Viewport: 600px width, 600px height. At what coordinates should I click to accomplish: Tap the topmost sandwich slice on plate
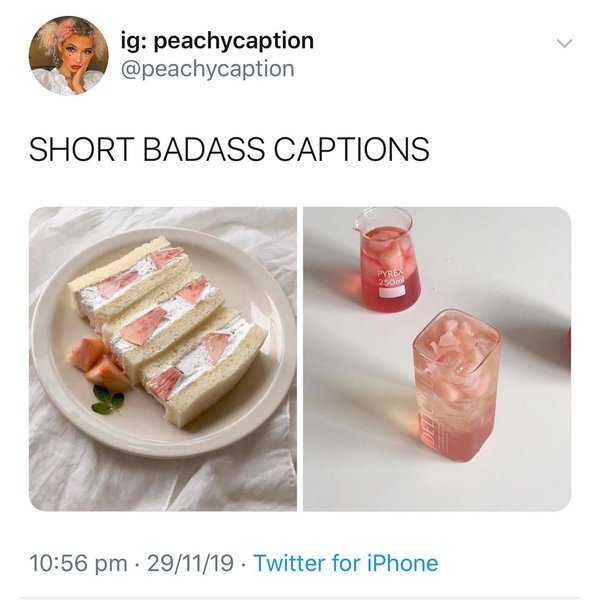130,280
